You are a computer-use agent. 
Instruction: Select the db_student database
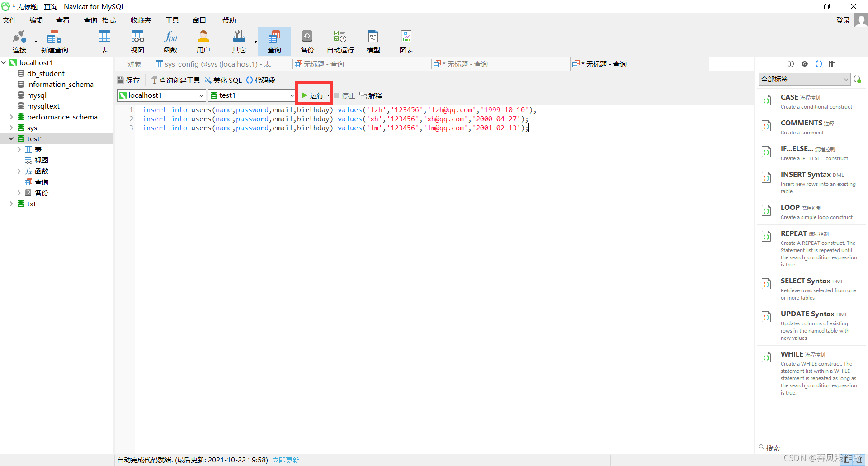[46, 73]
